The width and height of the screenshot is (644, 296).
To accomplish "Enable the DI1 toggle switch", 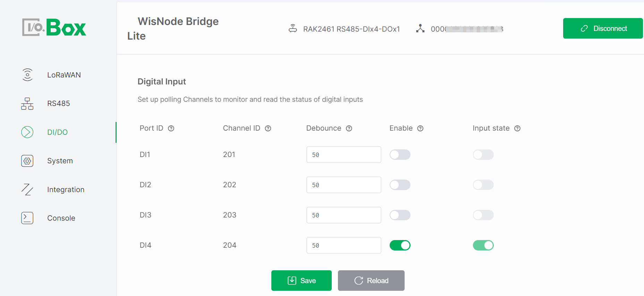I will click(400, 155).
